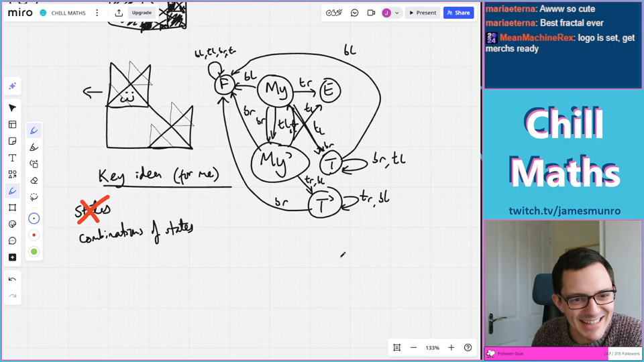Choose the sticky note tool
The height and width of the screenshot is (362, 644).
click(12, 141)
